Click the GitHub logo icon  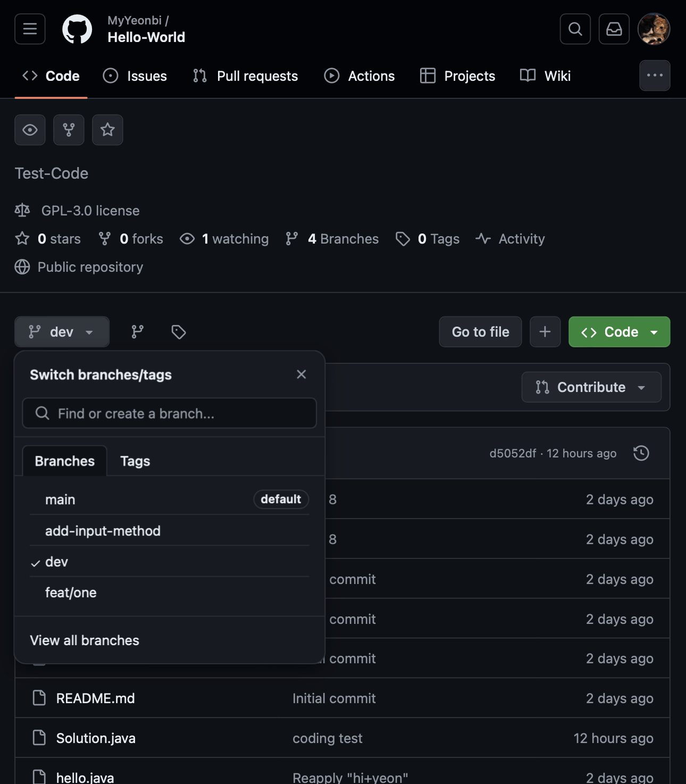pyautogui.click(x=77, y=29)
